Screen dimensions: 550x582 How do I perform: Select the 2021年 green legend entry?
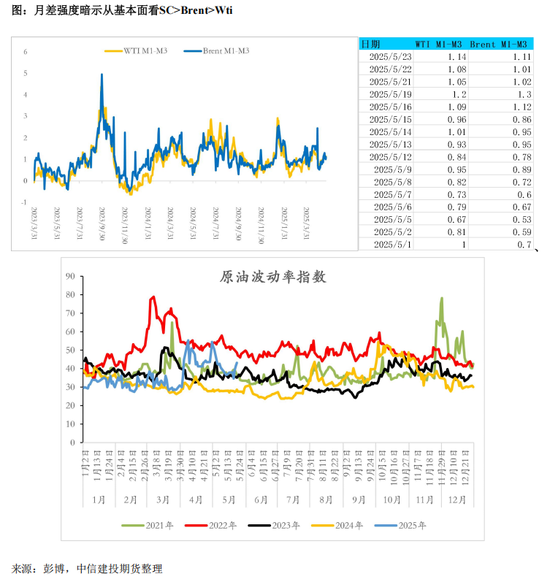(x=147, y=526)
